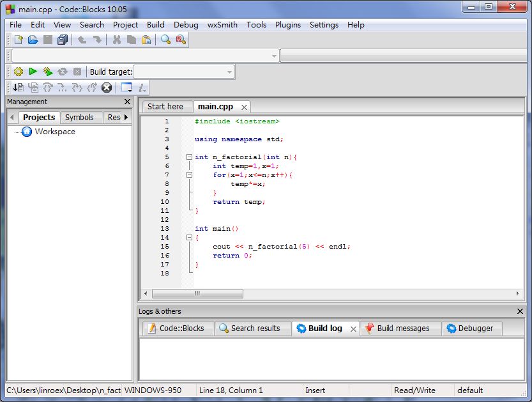532x402 pixels.
Task: Click the 'return temp;' code line
Action: [x=239, y=202]
